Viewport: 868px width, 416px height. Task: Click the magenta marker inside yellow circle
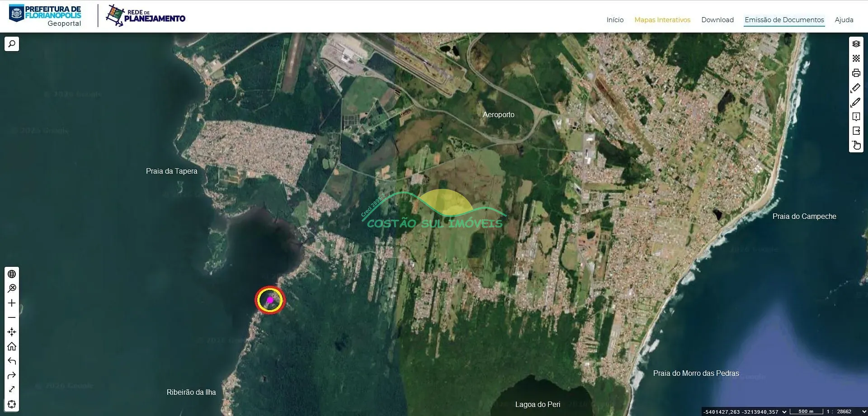coord(270,300)
